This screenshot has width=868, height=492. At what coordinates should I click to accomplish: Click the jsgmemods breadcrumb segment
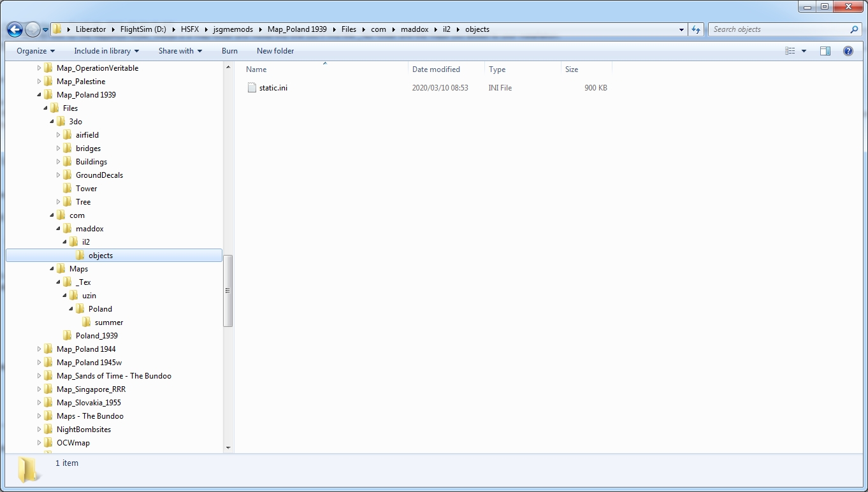tap(233, 29)
